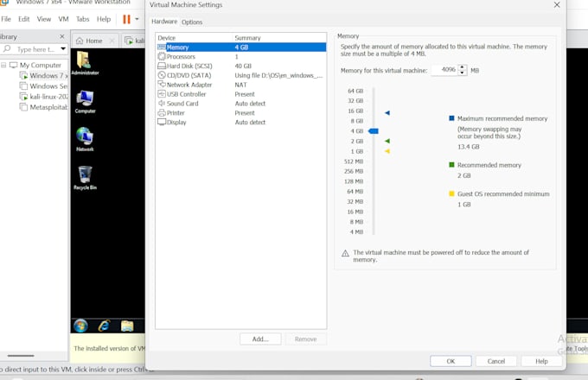588x380 pixels.
Task: Open the Help menu
Action: [104, 19]
